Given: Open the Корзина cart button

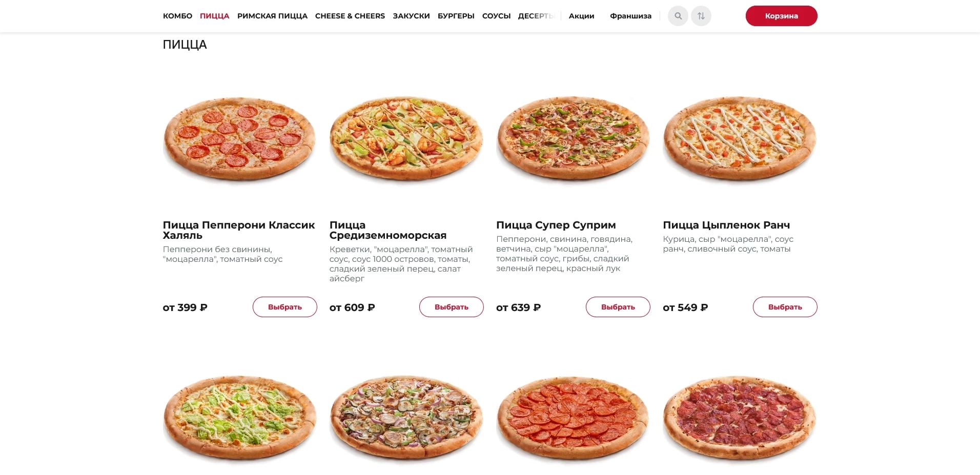Looking at the screenshot, I should click(x=781, y=16).
